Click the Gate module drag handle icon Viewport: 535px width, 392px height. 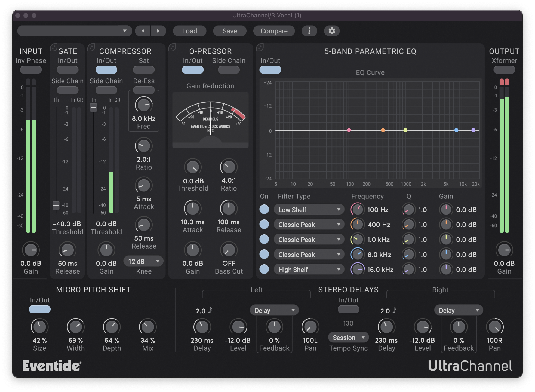pyautogui.click(x=54, y=47)
